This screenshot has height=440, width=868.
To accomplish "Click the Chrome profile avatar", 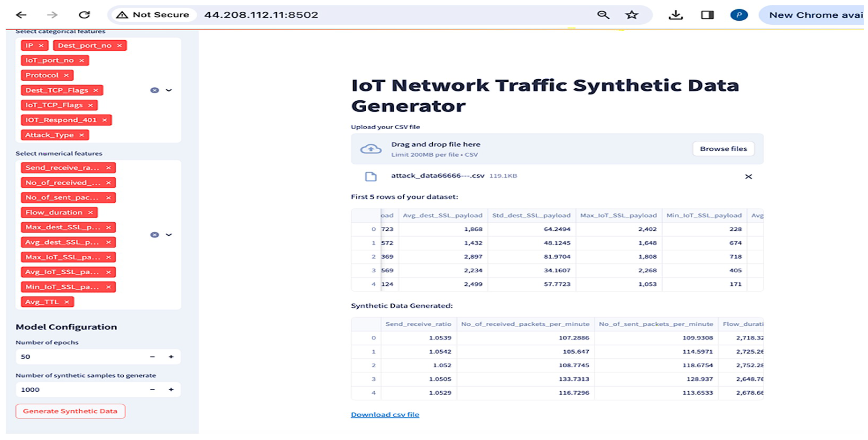I will (x=739, y=15).
